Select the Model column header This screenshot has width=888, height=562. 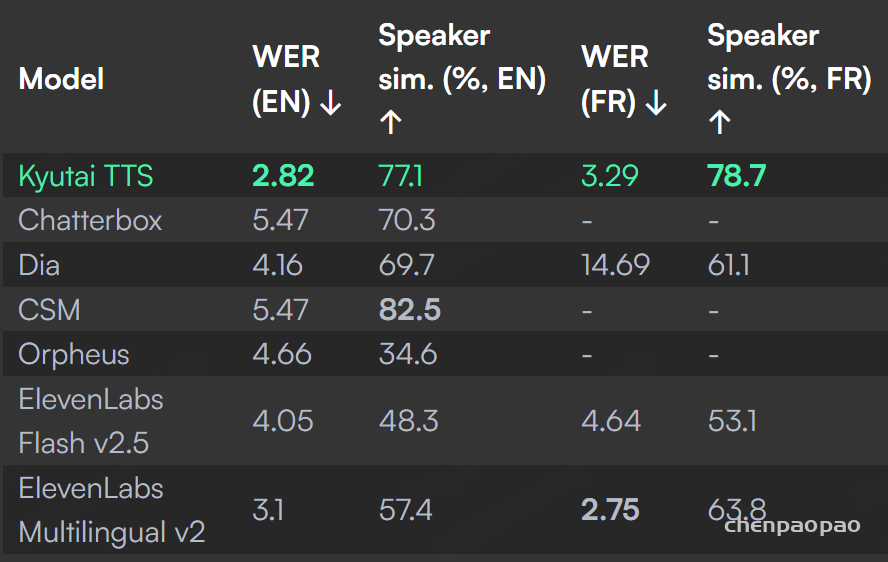tap(61, 79)
